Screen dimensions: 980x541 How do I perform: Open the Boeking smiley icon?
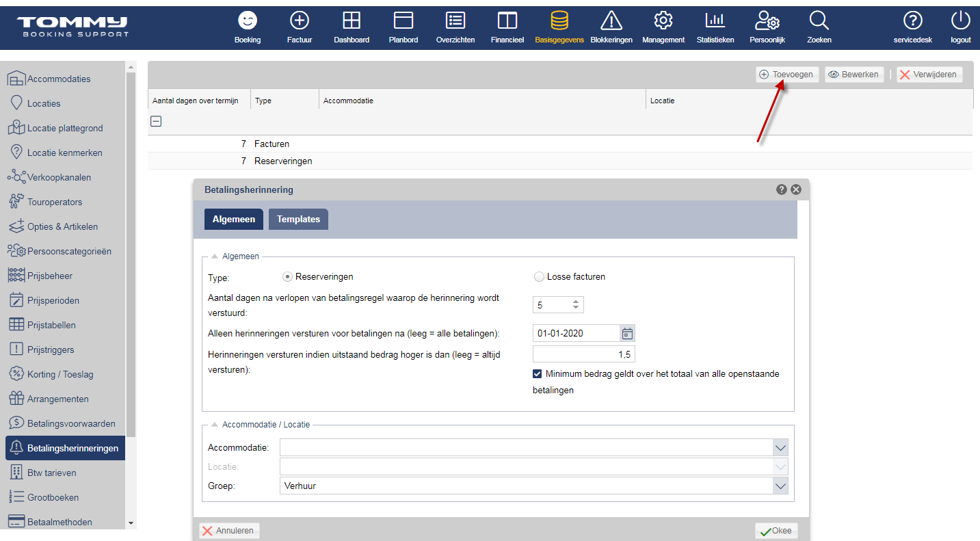click(248, 21)
